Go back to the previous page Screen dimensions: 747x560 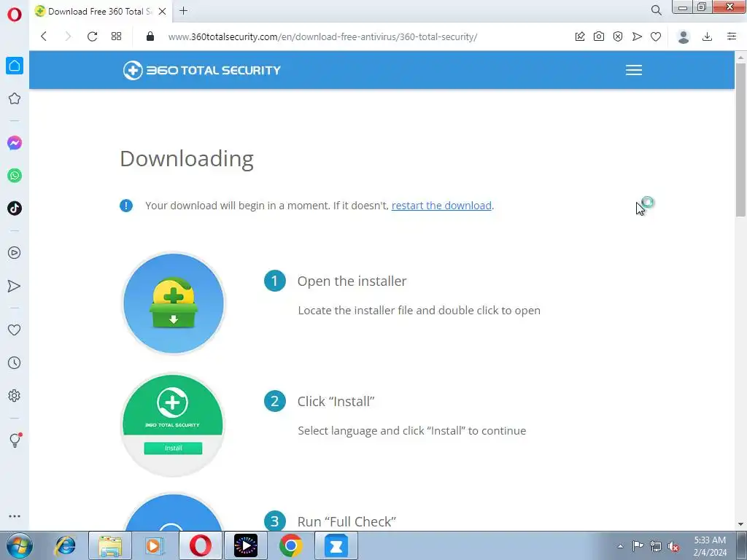click(44, 36)
